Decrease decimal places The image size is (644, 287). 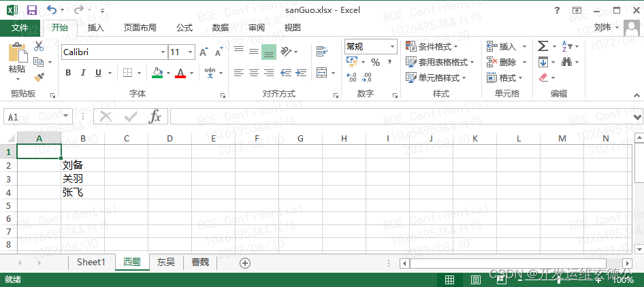click(367, 77)
